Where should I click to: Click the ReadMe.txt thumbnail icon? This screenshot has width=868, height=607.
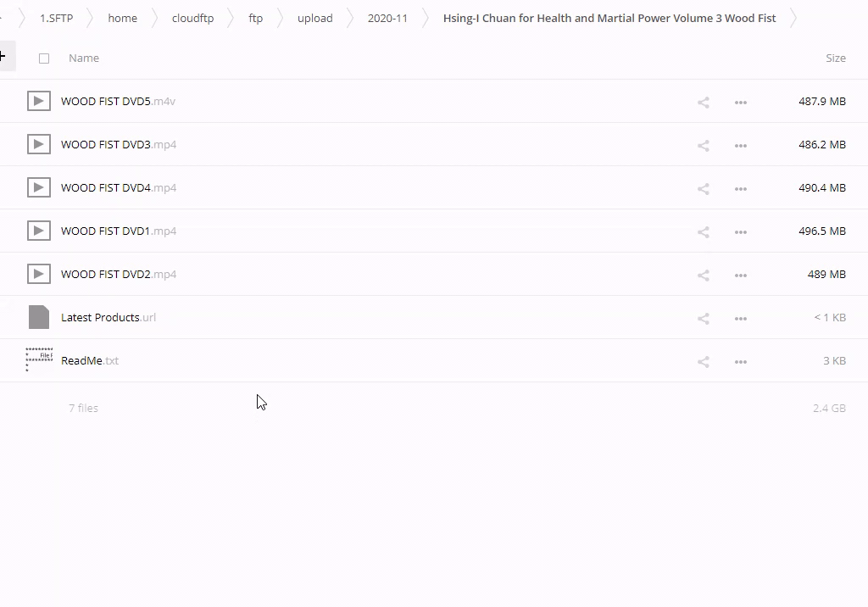(x=39, y=360)
